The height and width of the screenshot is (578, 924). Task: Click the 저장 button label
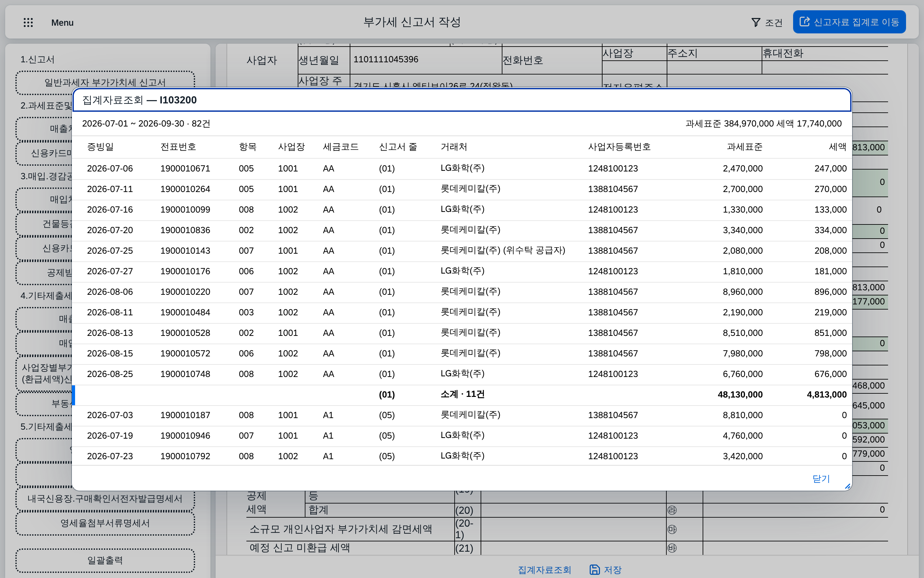(613, 570)
